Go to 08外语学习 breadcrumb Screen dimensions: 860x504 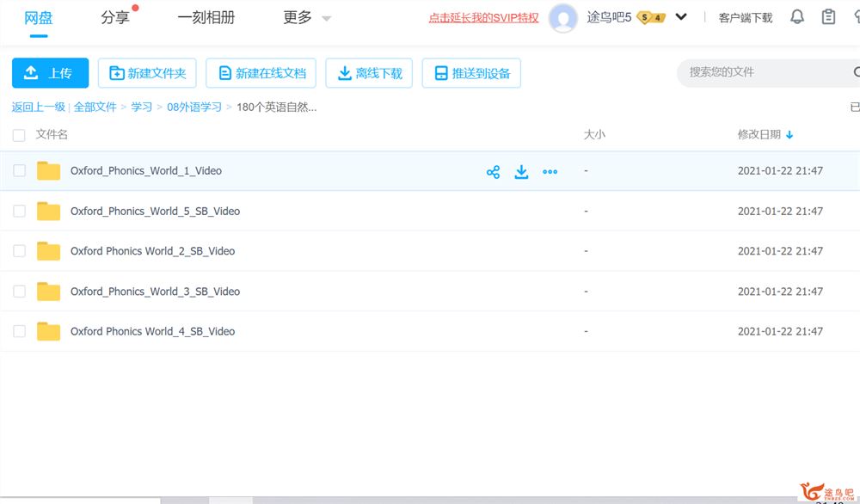pyautogui.click(x=194, y=107)
